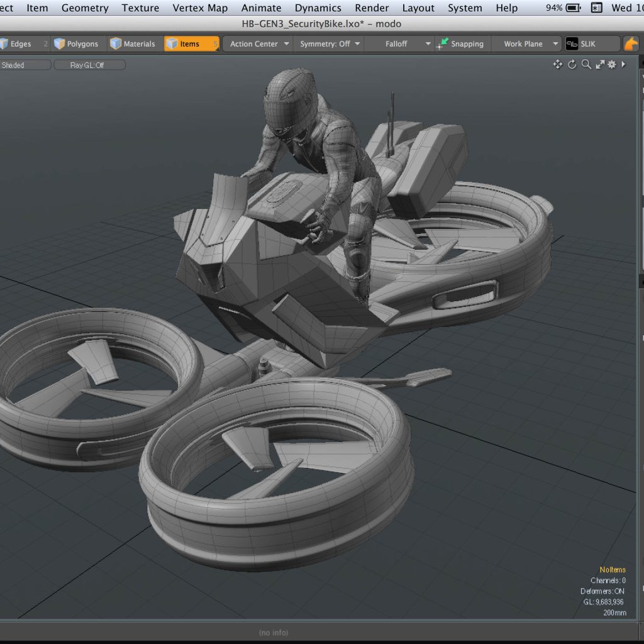
Task: Click the SLIK button
Action: click(x=590, y=43)
